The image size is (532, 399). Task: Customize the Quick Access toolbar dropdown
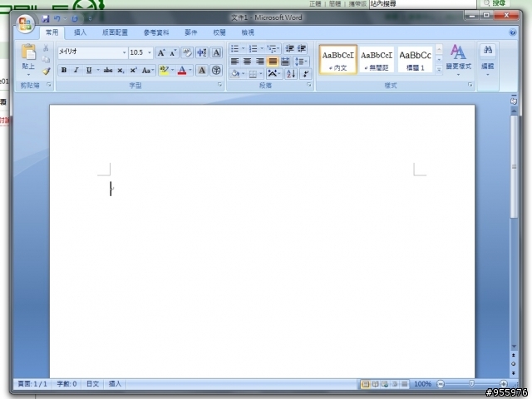click(x=90, y=18)
